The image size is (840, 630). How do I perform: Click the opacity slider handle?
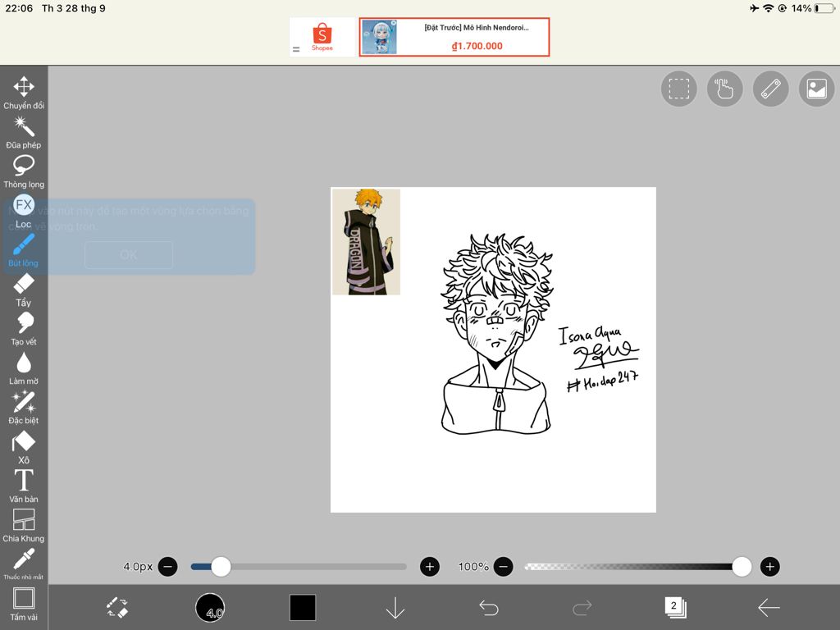742,566
